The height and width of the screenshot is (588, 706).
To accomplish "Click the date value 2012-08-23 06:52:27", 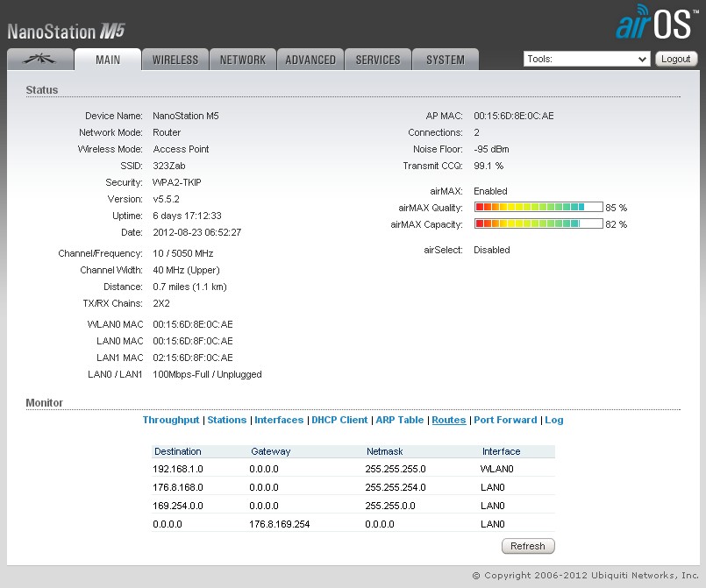I will [x=197, y=232].
